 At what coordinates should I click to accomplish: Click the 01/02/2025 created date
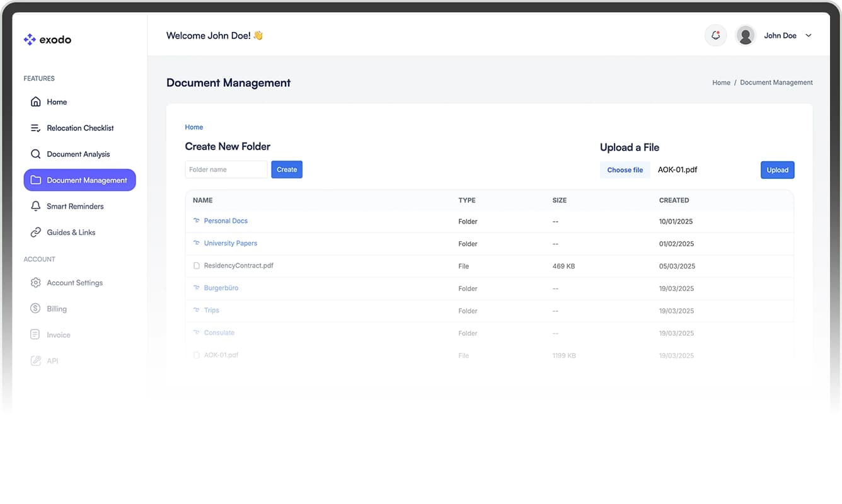[676, 244]
